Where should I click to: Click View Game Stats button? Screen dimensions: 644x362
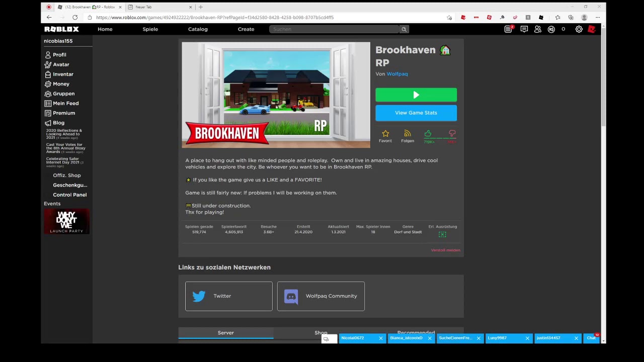point(416,113)
